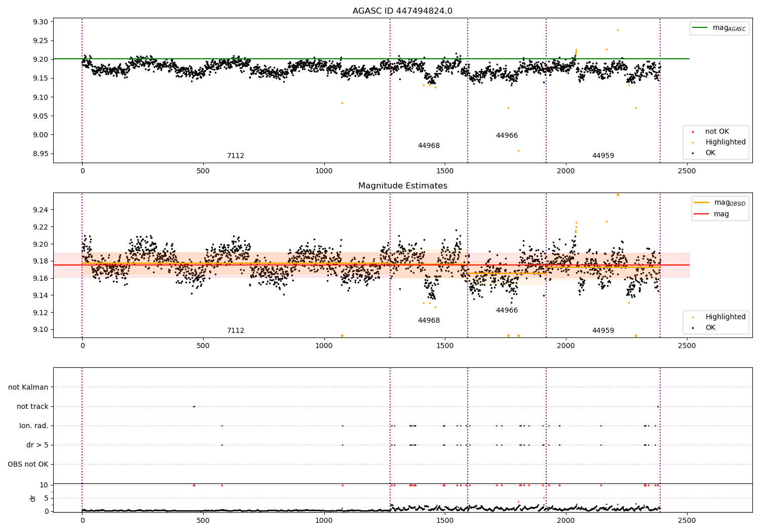Image resolution: width=760 pixels, height=532 pixels.
Task: Click the 9.14 tick on the middle plot
Action: point(41,296)
